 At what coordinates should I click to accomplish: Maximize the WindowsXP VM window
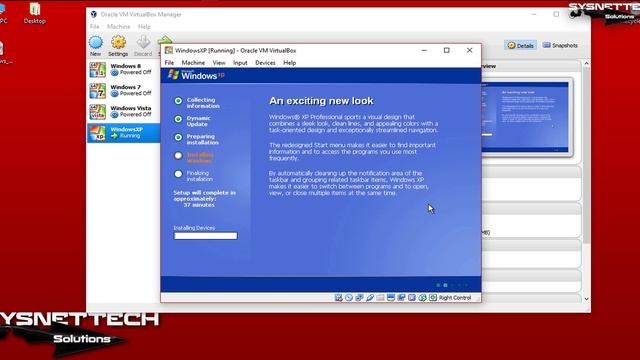447,50
